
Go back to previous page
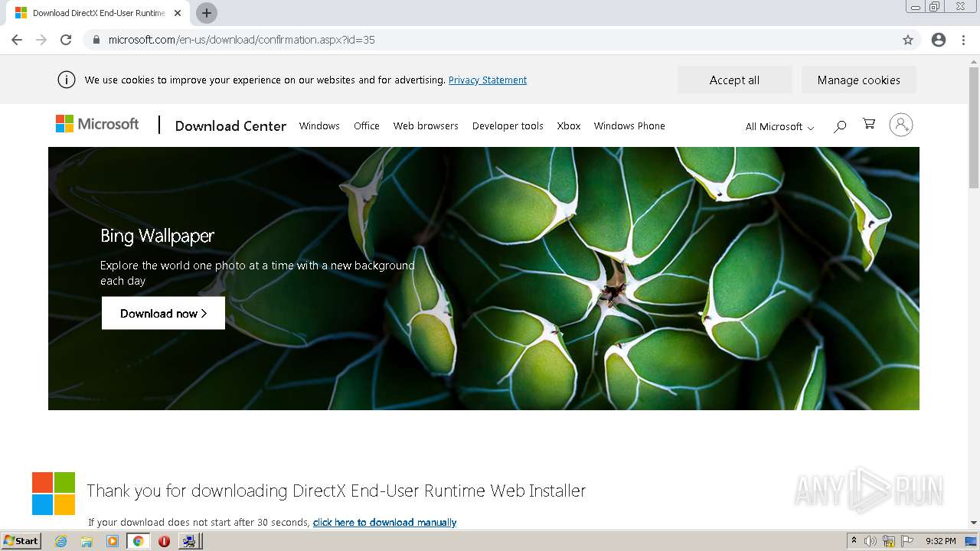(x=17, y=40)
